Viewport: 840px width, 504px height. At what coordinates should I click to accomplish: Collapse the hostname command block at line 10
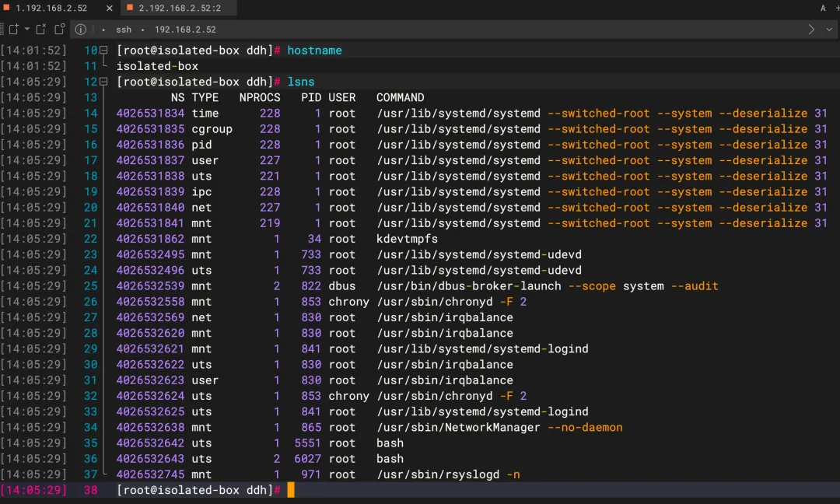pos(103,51)
